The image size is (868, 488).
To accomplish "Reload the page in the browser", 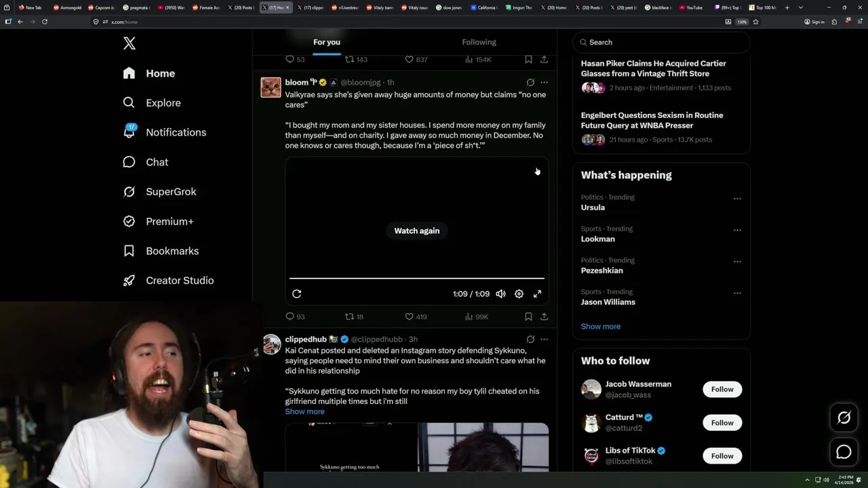I will pyautogui.click(x=45, y=22).
